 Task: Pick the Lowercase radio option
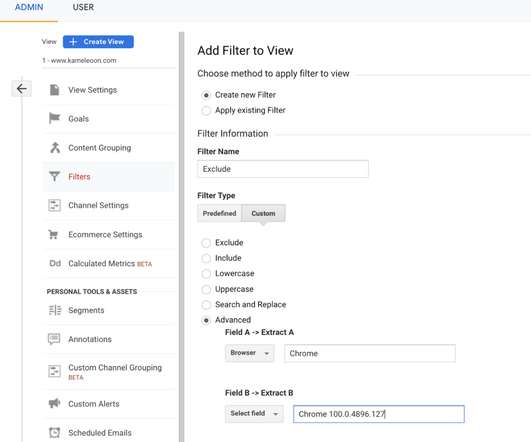206,274
